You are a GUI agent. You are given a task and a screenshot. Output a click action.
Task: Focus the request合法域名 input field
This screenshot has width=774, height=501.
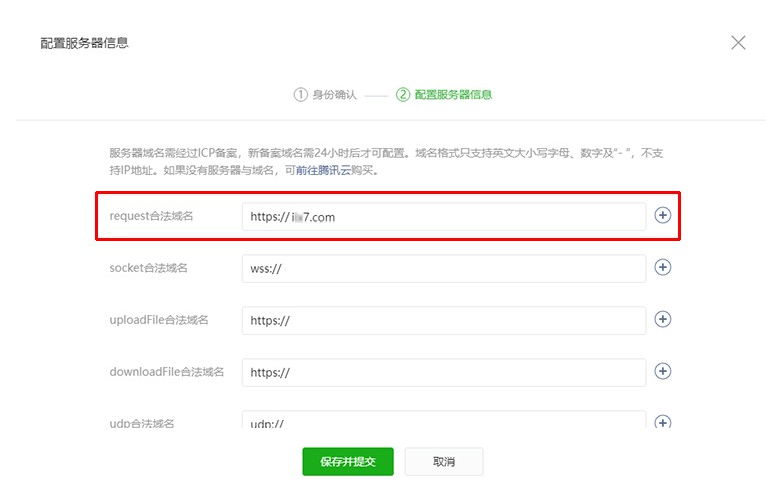coord(443,217)
